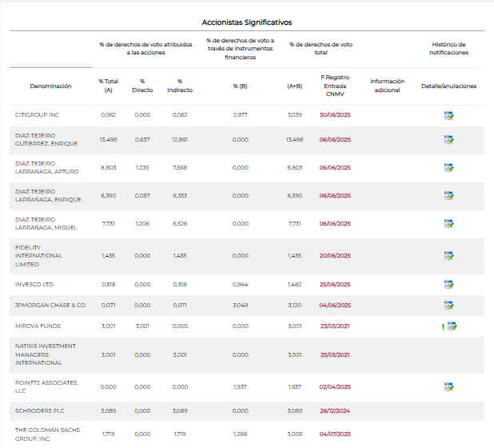Select 3,120 total voting value for JPMorgan
Screen dimensions: 494x448
tap(295, 305)
